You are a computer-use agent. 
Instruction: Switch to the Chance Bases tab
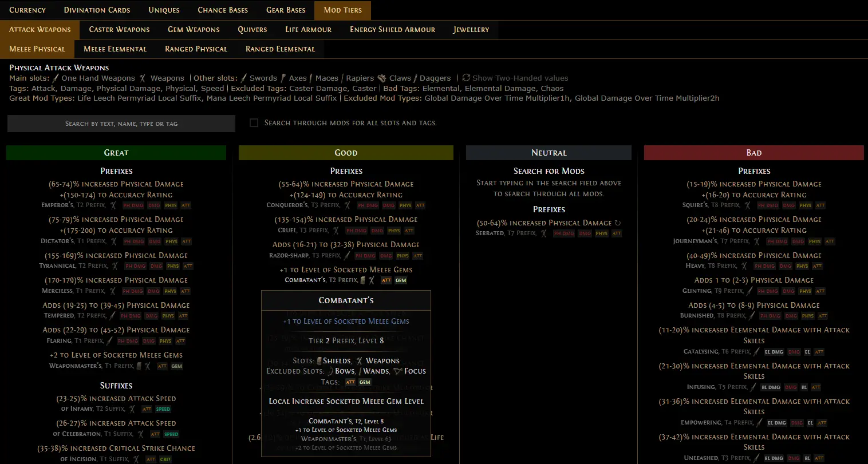click(223, 10)
